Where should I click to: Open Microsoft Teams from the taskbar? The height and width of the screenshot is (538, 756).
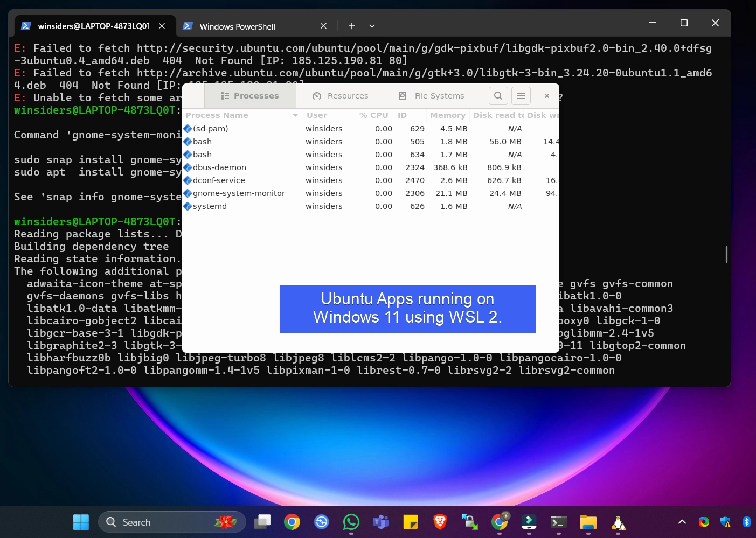point(381,522)
